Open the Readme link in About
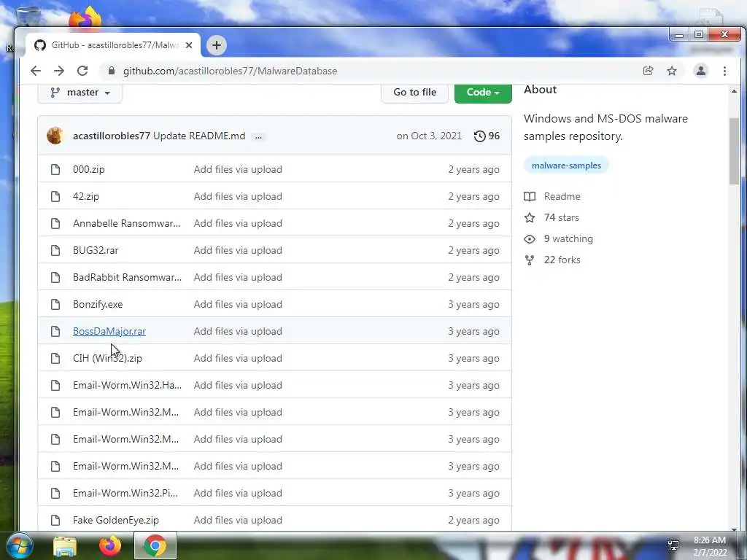747x560 pixels. [x=562, y=196]
